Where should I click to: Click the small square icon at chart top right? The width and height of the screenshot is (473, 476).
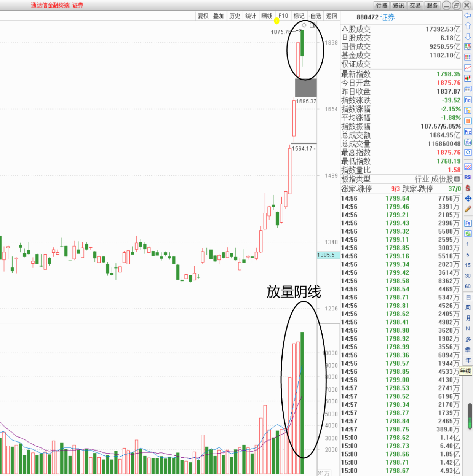tap(312, 25)
